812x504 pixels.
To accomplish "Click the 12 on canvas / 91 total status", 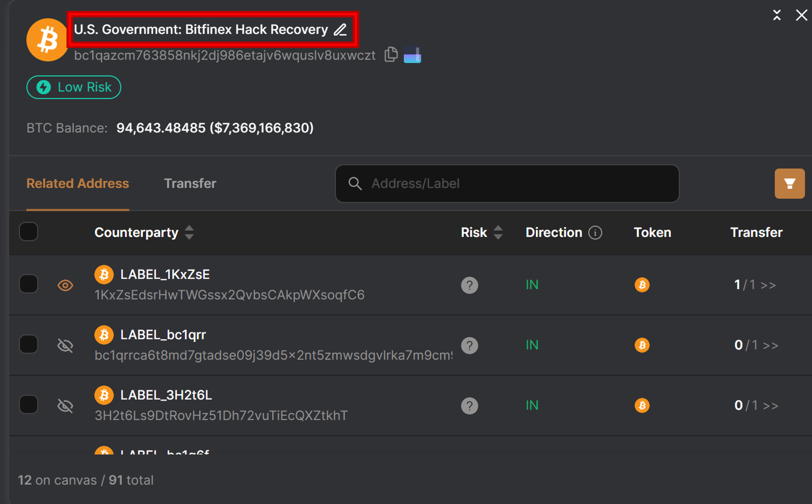I will 86,480.
